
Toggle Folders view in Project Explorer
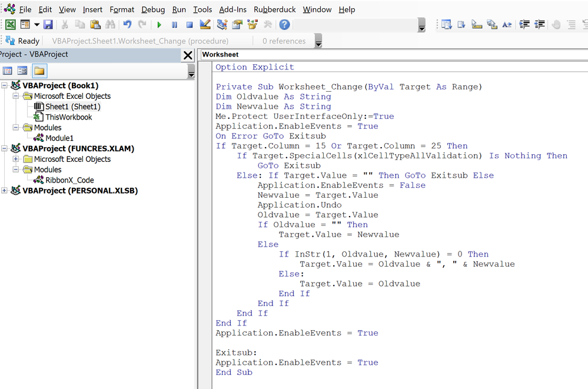tap(39, 71)
